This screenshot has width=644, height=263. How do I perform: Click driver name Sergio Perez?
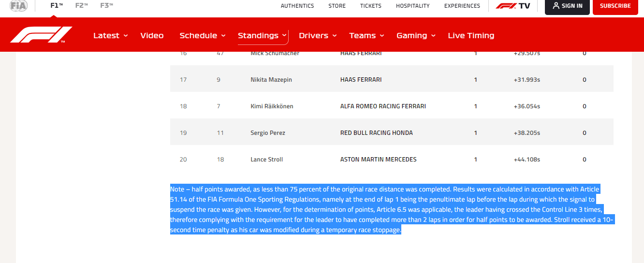(268, 133)
